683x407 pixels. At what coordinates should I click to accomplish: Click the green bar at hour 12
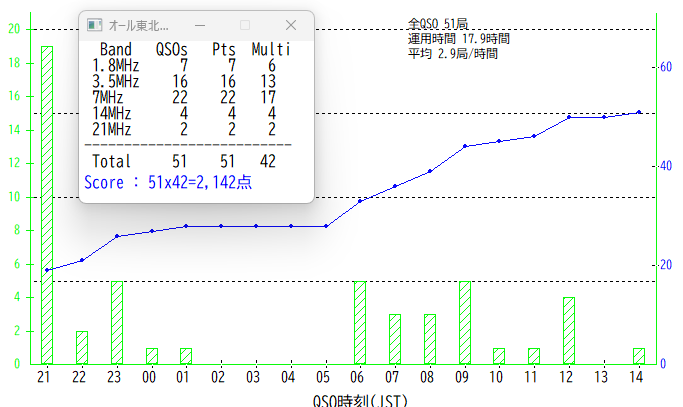coord(569,330)
